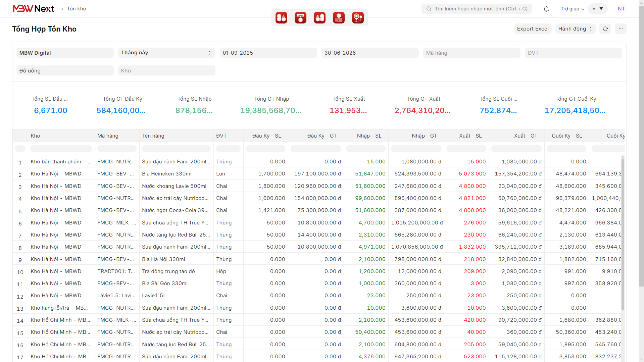Screen dimensions: 644x362
Task: Click the Lavie1.5L item name
Action: (154, 296)
